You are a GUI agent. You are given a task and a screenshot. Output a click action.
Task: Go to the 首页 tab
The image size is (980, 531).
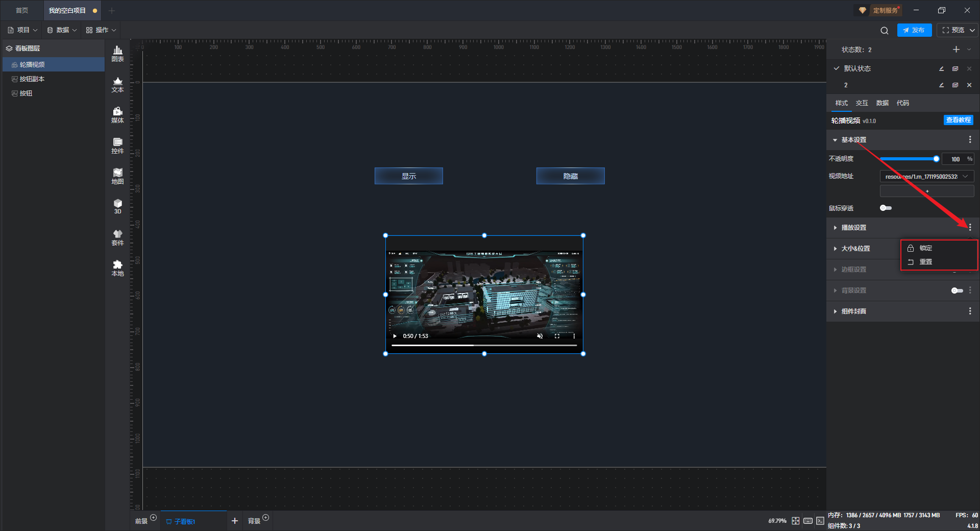[x=22, y=10]
